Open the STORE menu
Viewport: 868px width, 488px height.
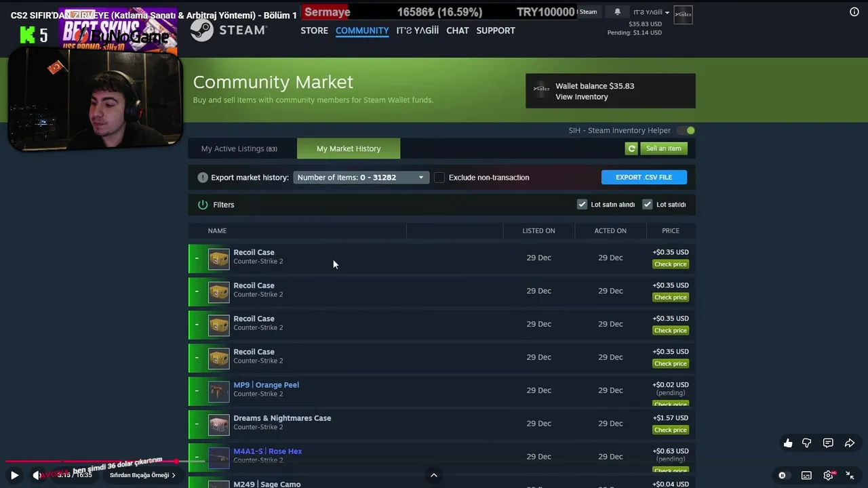pos(314,30)
